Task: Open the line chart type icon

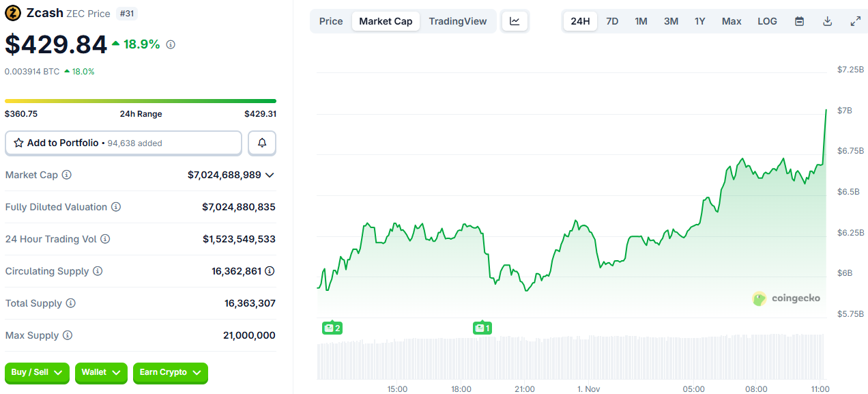Action: pos(515,21)
